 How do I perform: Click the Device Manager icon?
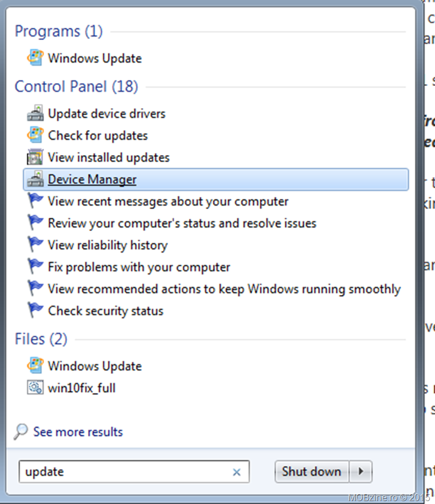[x=35, y=179]
